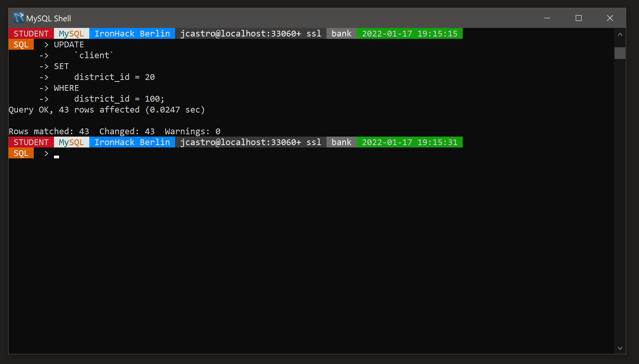639x364 pixels.
Task: Click the ssl indicator in the prompt
Action: pos(313,33)
